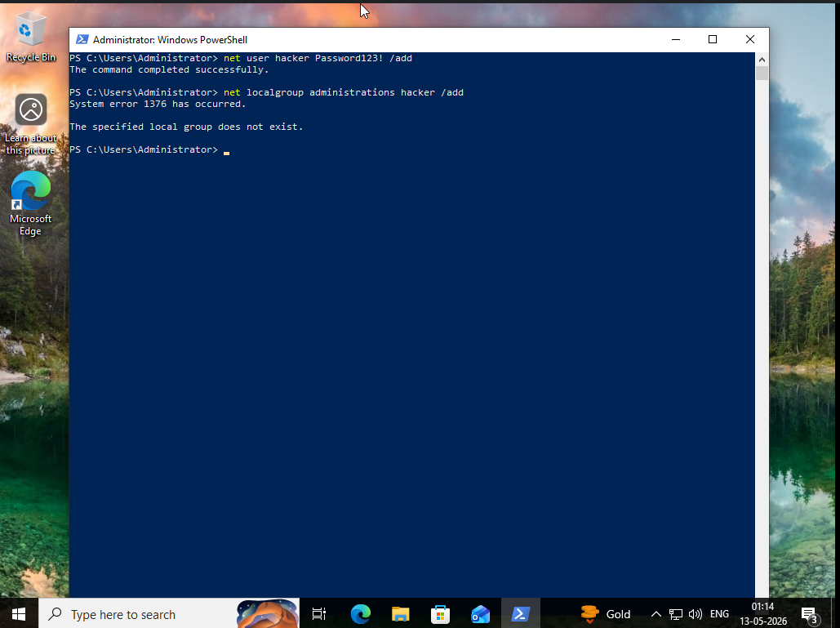Launch Edge from the taskbar
The height and width of the screenshot is (628, 840).
point(361,614)
